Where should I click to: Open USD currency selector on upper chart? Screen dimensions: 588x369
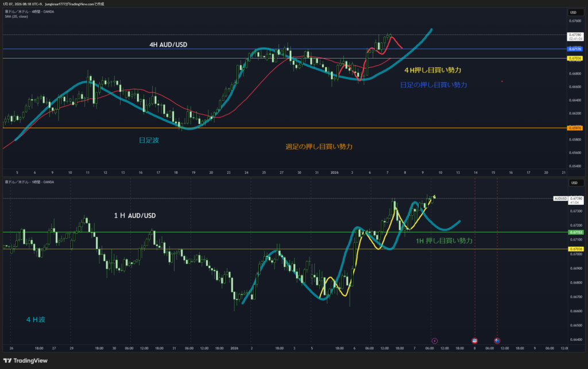[x=573, y=12]
